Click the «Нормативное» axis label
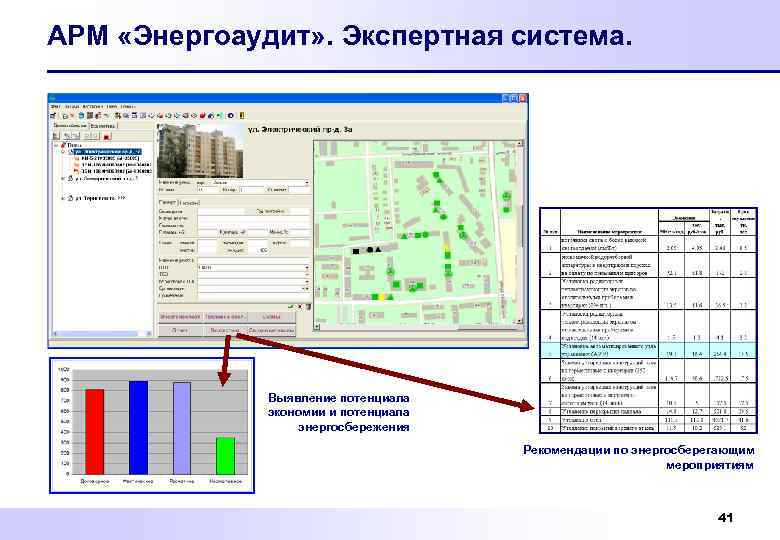The height and width of the screenshot is (540, 780). [x=225, y=482]
